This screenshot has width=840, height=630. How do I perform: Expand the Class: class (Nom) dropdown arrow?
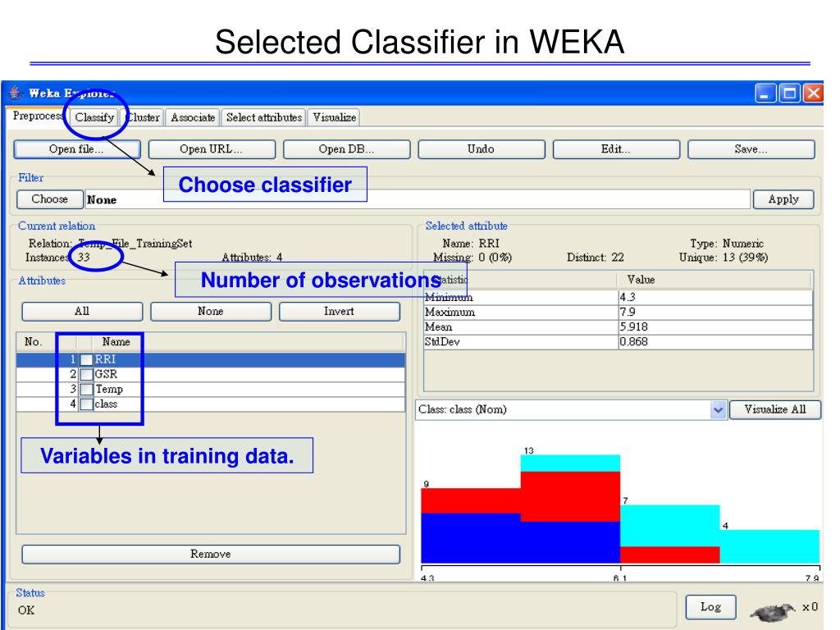point(719,410)
